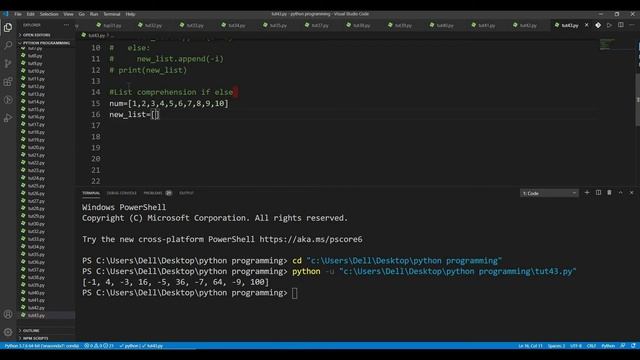640x360 pixels.
Task: Open the Edit menu
Action: [x=31, y=14]
